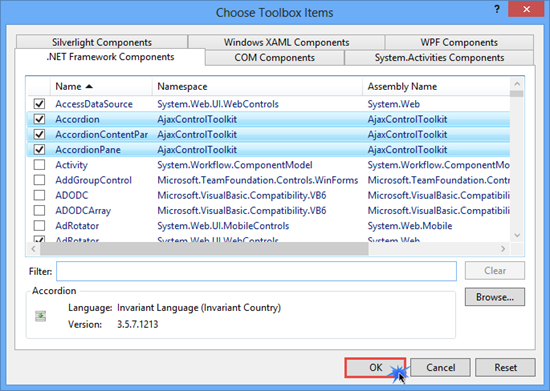Image resolution: width=550 pixels, height=391 pixels.
Task: Click the Accordion assembly icon in details
Action: (x=40, y=316)
